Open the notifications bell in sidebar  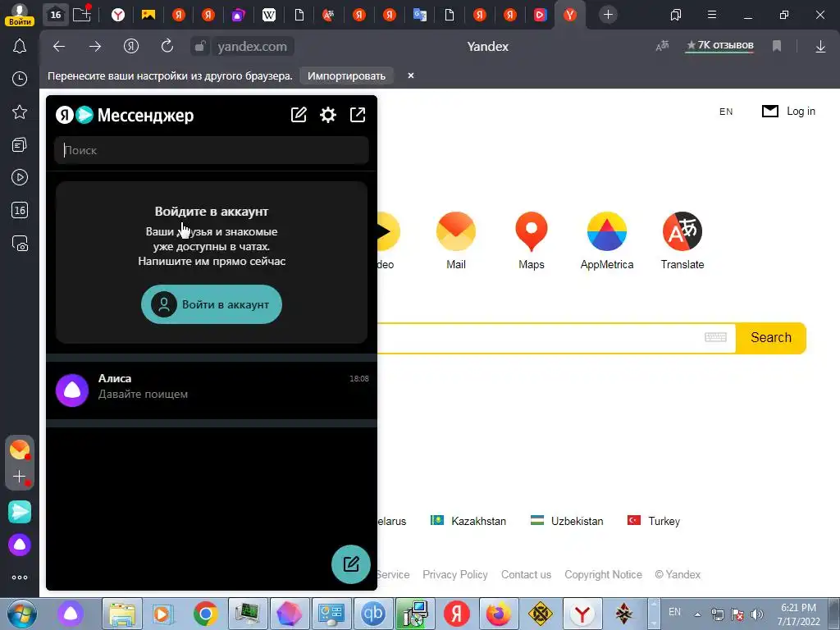coord(20,47)
